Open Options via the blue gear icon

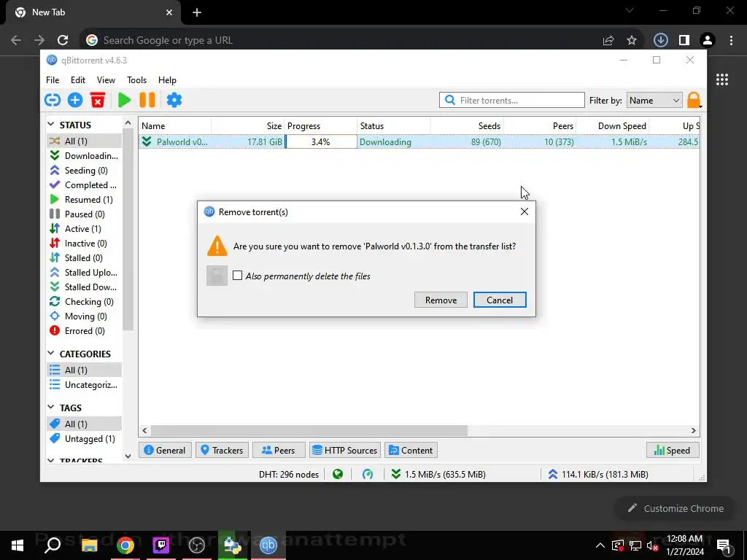pyautogui.click(x=174, y=100)
